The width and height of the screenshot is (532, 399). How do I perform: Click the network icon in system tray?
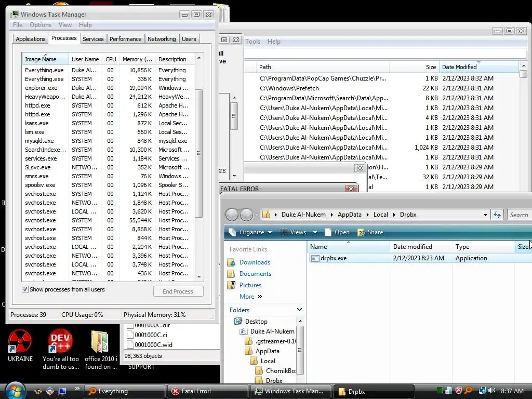[482, 391]
